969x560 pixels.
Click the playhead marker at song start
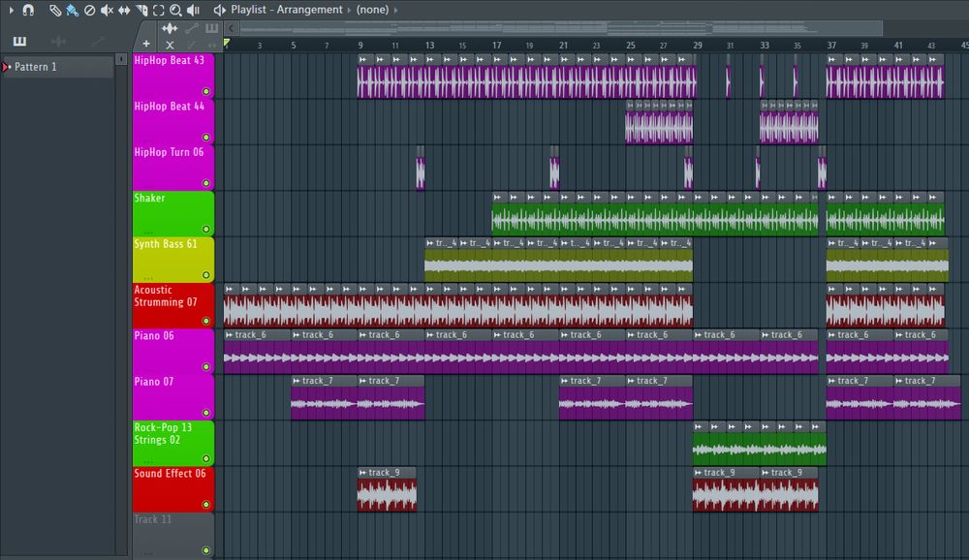[227, 44]
